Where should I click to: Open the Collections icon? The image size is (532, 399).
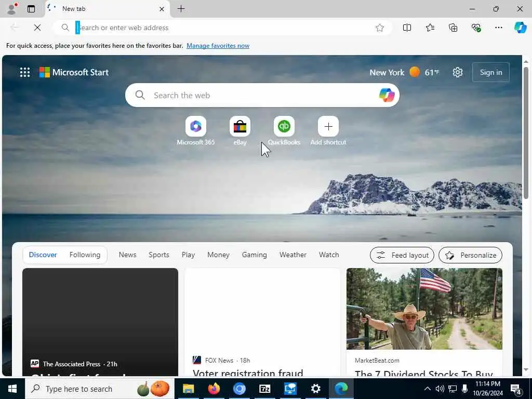pos(453,28)
